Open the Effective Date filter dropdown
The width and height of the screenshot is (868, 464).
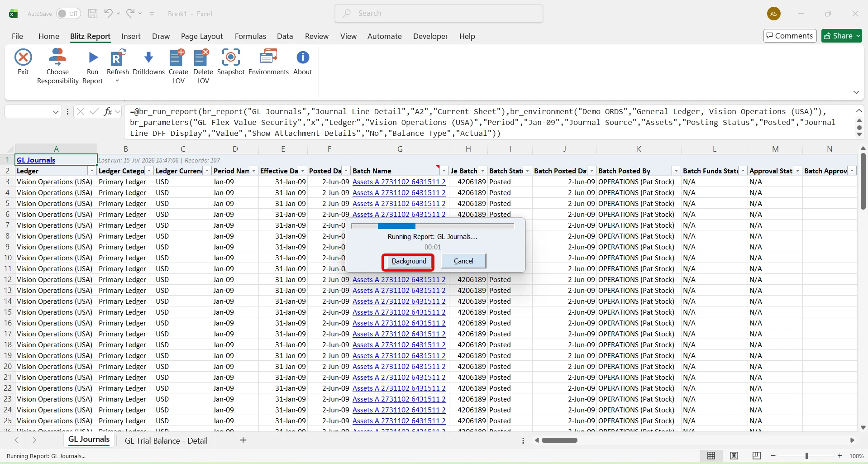(302, 171)
